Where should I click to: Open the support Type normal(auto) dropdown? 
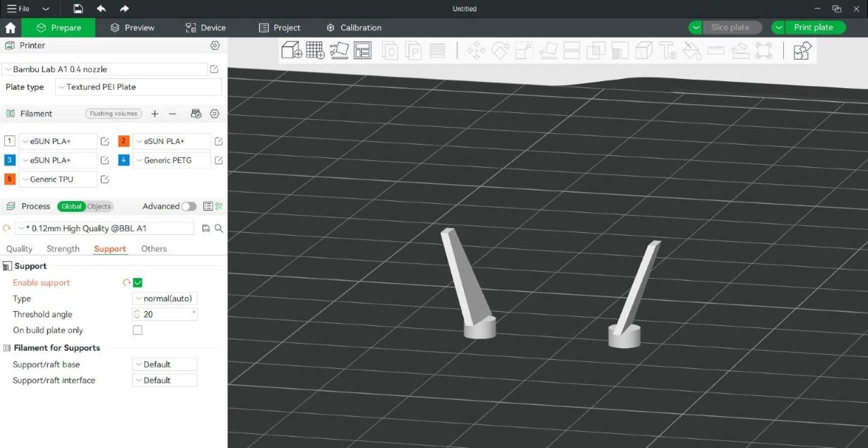[x=165, y=298]
